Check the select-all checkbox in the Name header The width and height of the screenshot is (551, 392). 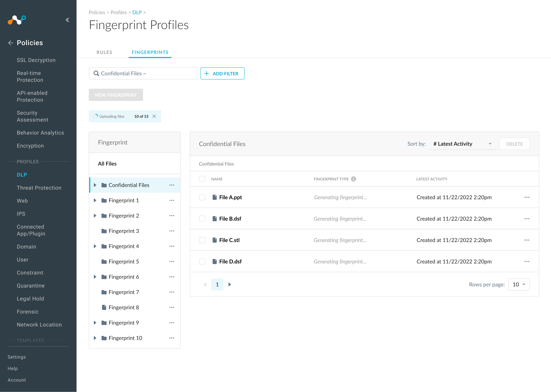[202, 179]
